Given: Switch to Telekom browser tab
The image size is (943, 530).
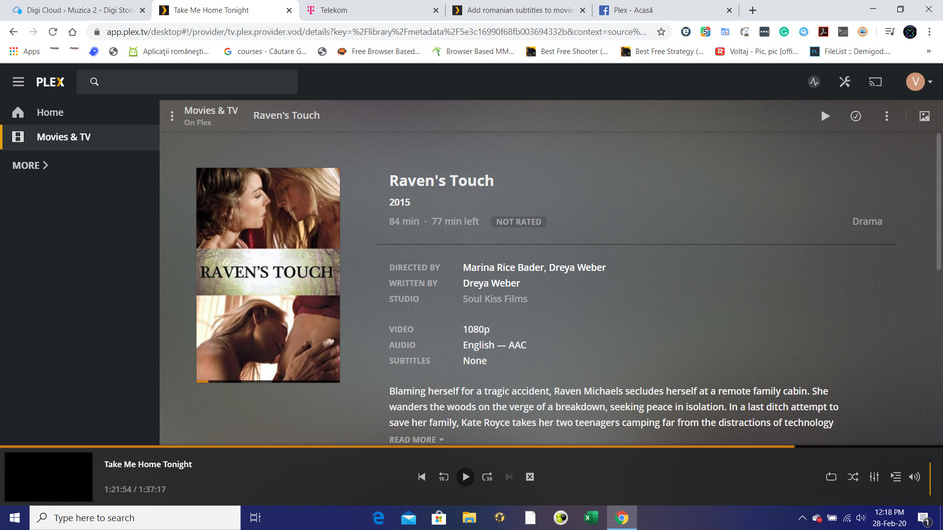Looking at the screenshot, I should [x=372, y=10].
